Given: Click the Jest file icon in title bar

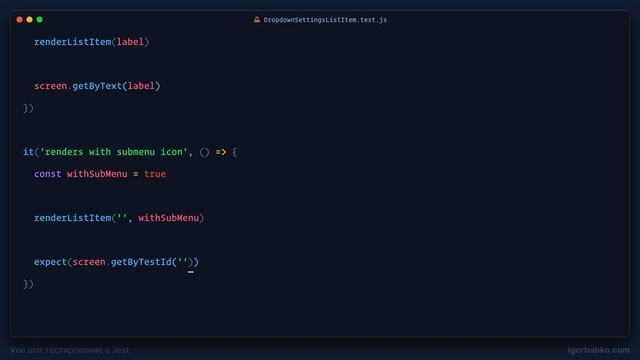Looking at the screenshot, I should [x=257, y=20].
